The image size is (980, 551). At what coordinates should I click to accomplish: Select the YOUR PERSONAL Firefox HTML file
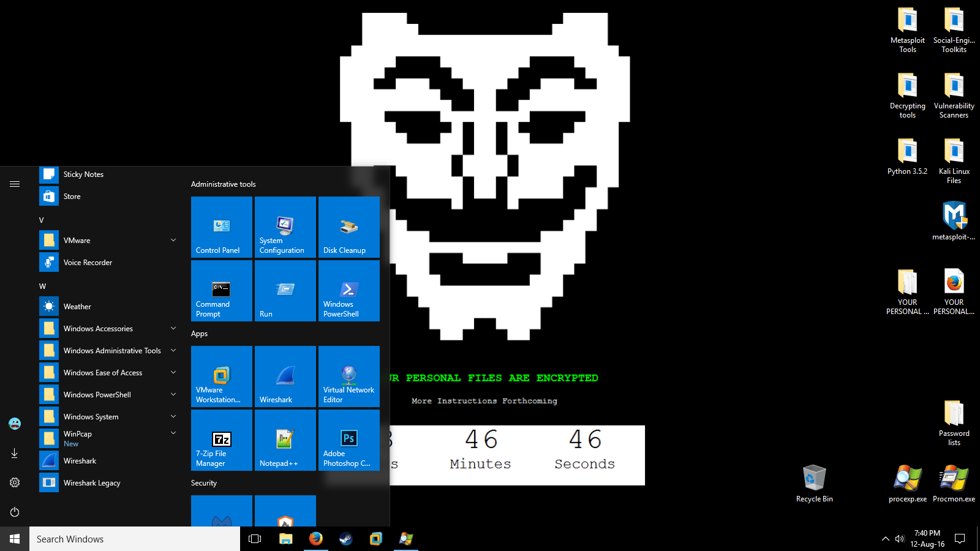[954, 293]
